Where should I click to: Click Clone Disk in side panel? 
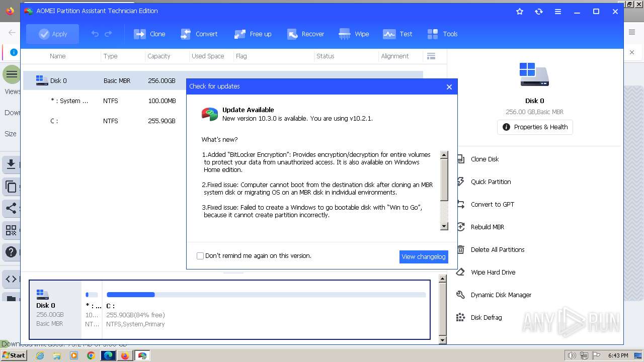tap(485, 159)
